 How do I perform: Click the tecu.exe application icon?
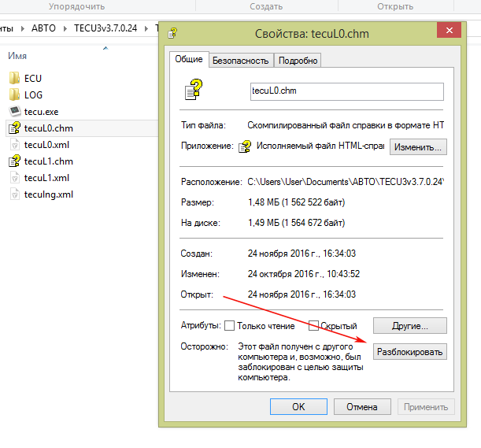[x=15, y=112]
